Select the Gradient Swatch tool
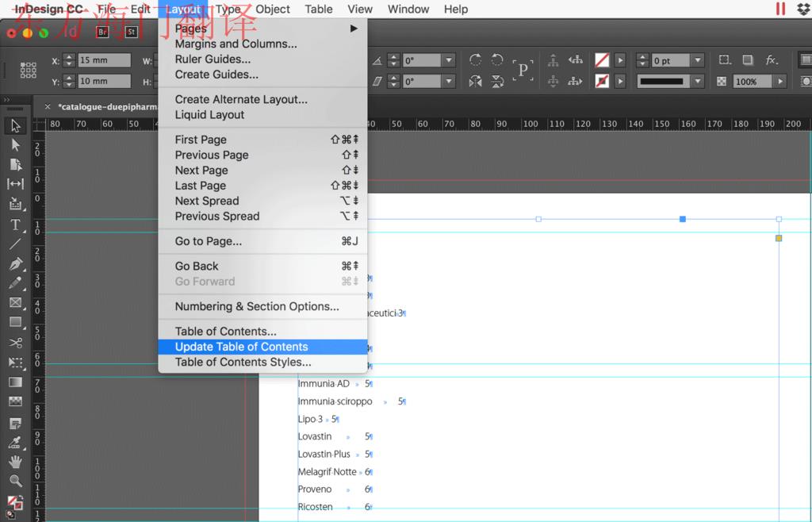The image size is (812, 522). point(16,382)
